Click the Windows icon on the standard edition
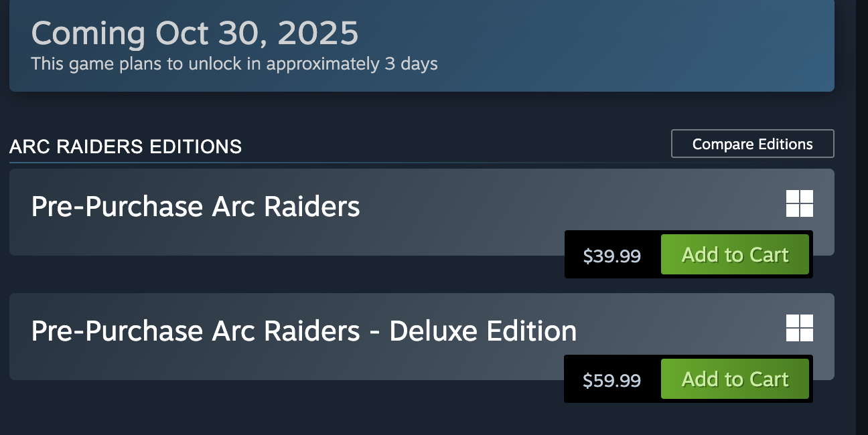Viewport: 868px width, 435px height. pyautogui.click(x=799, y=203)
